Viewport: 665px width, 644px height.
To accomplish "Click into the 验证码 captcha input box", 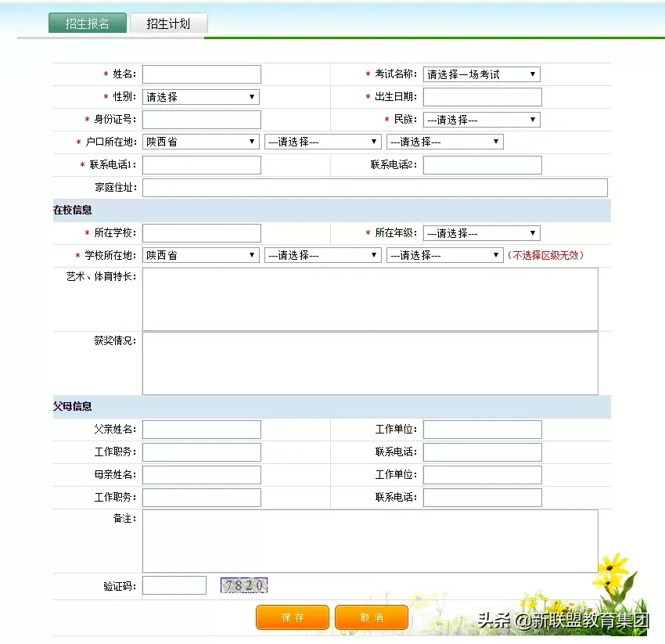I will (174, 585).
